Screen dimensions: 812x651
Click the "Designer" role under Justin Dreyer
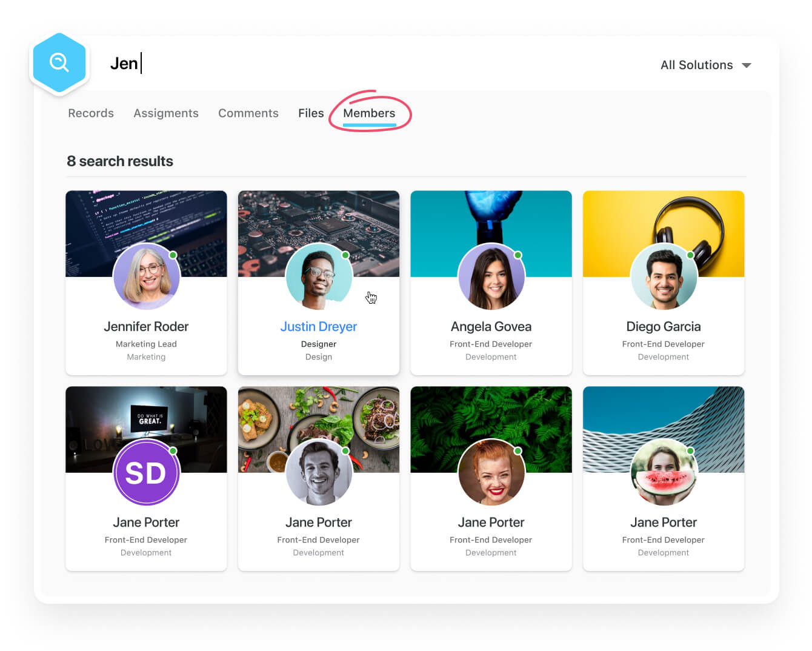click(319, 344)
